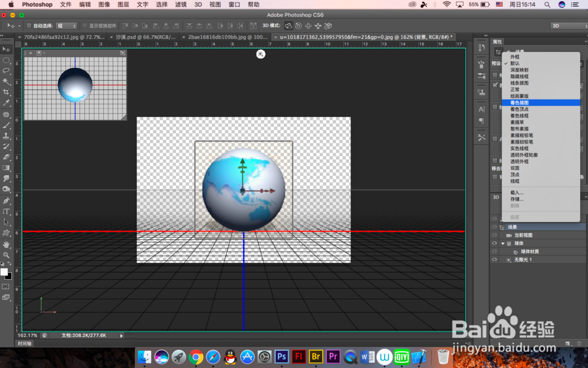Select the Elliptical Marquee tool
The width and height of the screenshot is (588, 368).
[x=6, y=60]
